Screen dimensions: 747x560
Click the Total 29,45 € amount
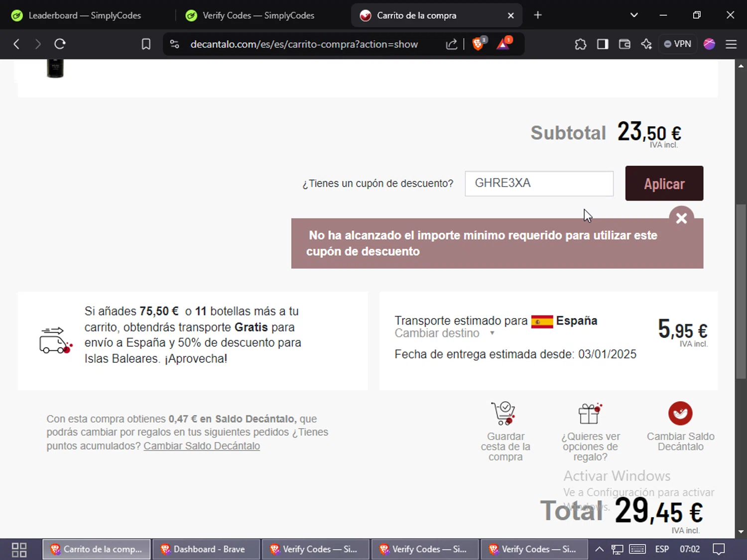point(658,511)
